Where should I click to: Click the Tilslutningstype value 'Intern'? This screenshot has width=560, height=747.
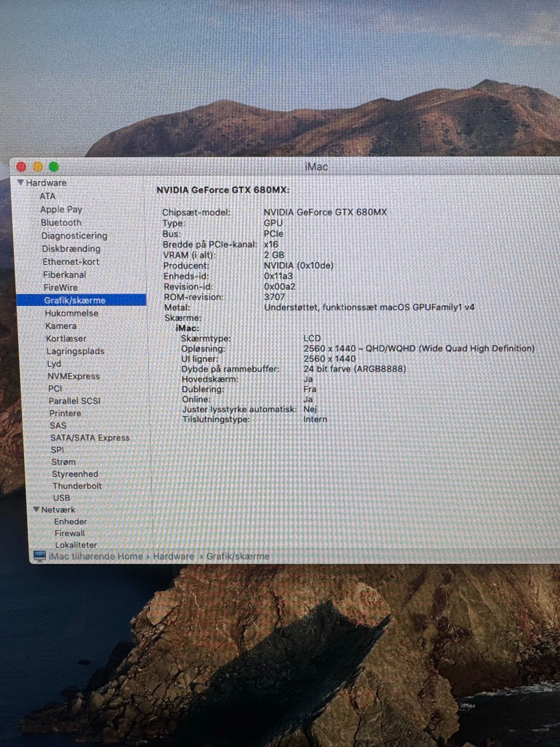(x=315, y=420)
